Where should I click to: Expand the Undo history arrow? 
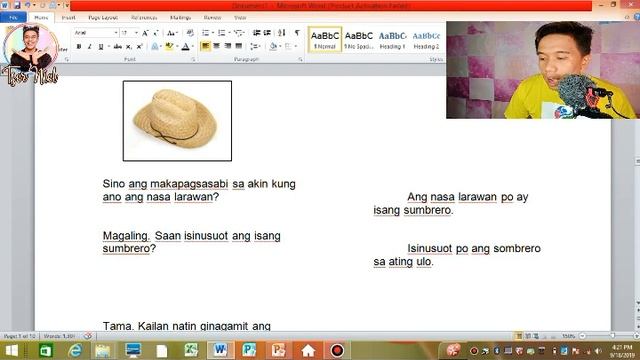point(34,5)
